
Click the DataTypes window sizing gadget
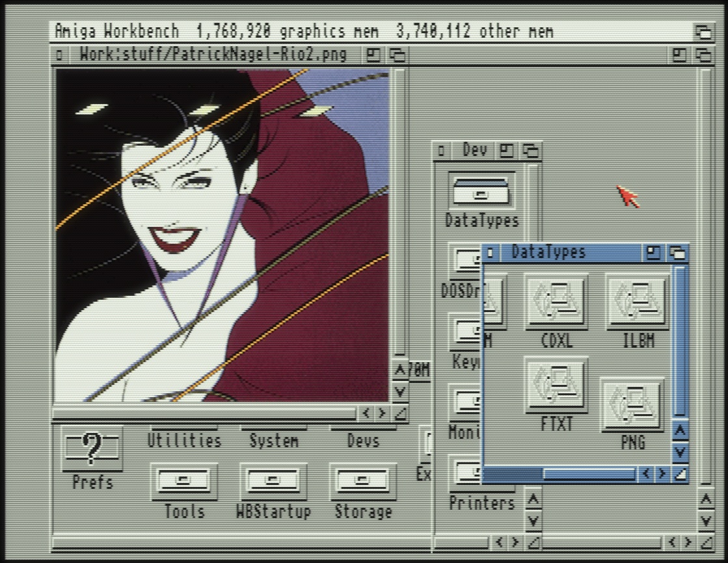coord(680,474)
